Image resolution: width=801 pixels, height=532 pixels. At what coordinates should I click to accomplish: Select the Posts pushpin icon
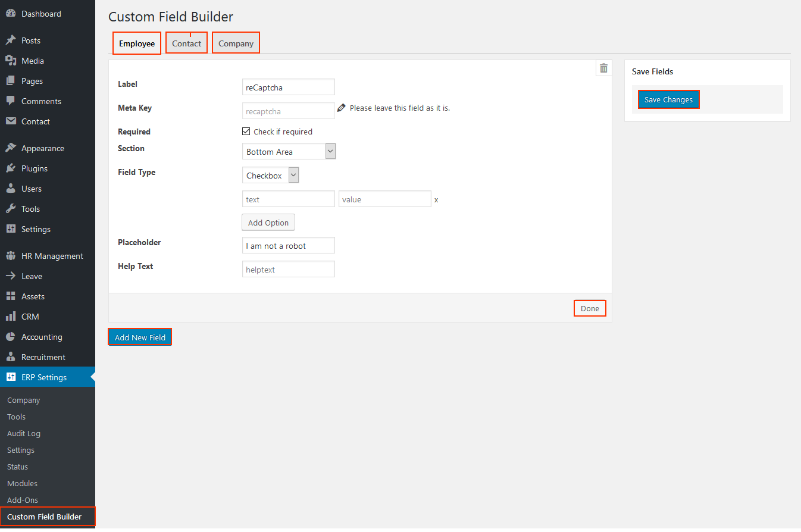pyautogui.click(x=11, y=40)
